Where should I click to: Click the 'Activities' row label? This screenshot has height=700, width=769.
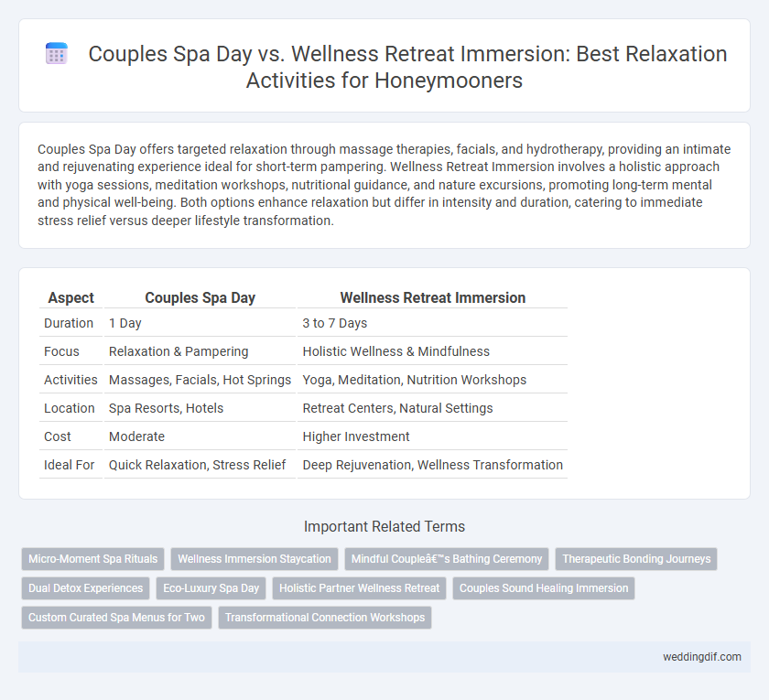70,380
